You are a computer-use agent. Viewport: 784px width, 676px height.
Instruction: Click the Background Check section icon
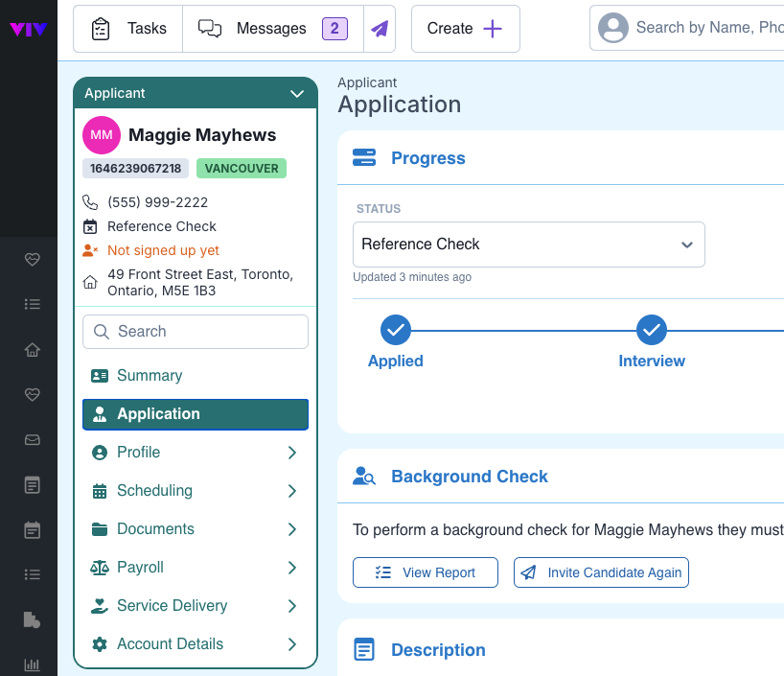click(364, 476)
